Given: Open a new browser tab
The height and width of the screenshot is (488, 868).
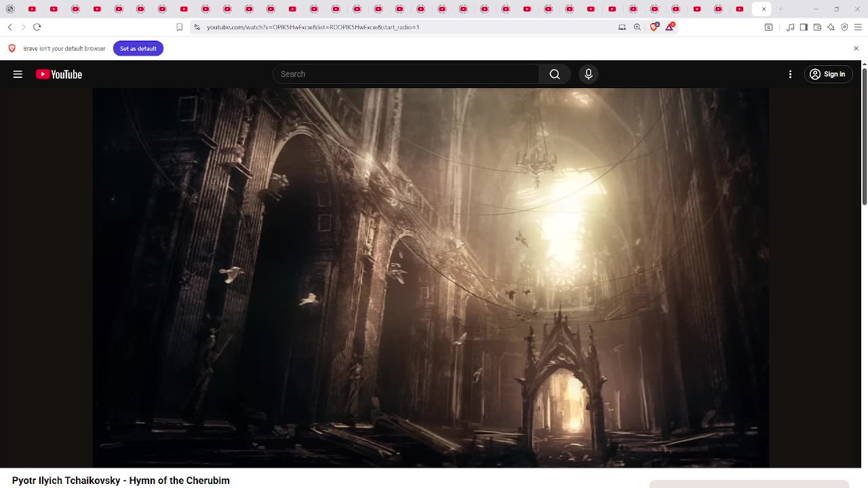Looking at the screenshot, I should pos(781,9).
